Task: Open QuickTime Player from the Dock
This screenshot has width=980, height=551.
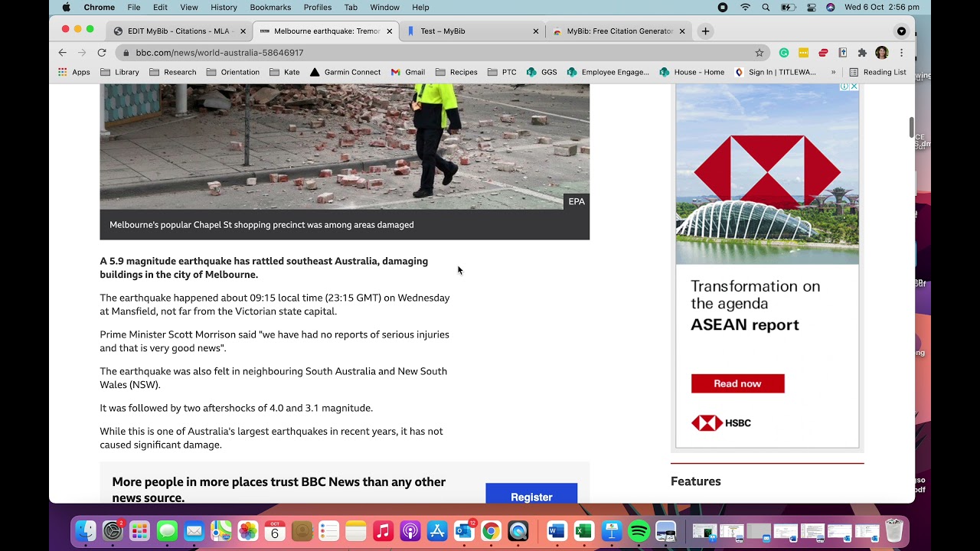Action: 518,530
